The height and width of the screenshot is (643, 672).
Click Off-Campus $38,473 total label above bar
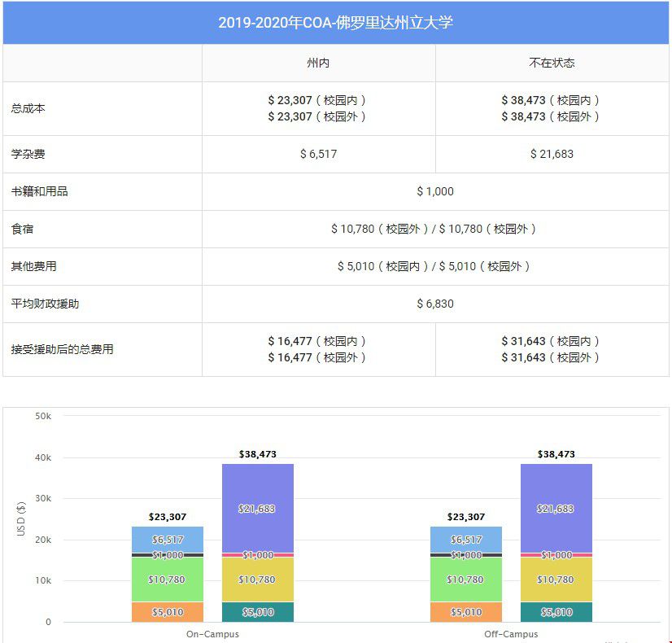556,454
